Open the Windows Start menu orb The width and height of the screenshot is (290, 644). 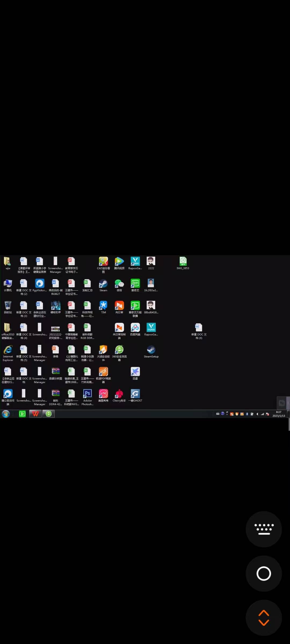click(6, 414)
